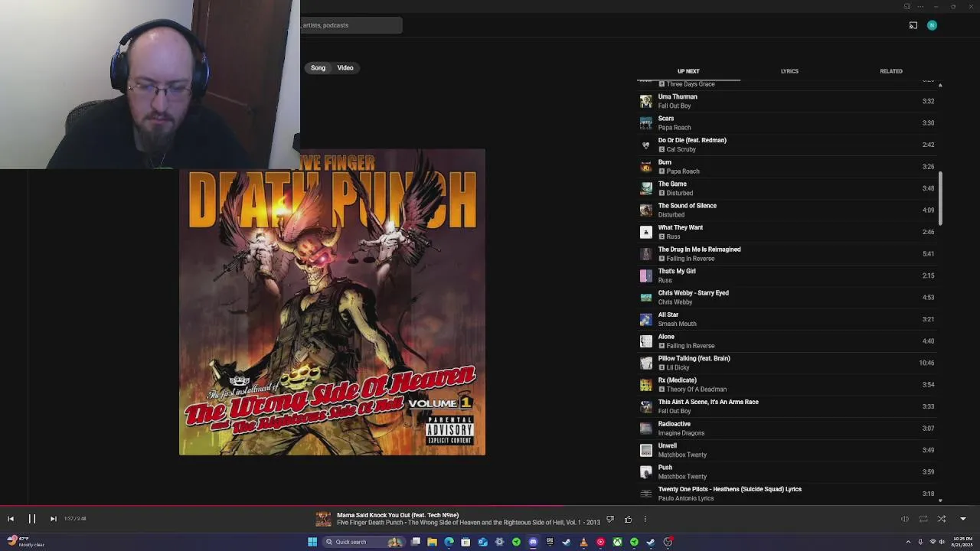Viewport: 980px width, 551px height.
Task: Focus the search songs, artists, podcasts field
Action: click(x=351, y=25)
